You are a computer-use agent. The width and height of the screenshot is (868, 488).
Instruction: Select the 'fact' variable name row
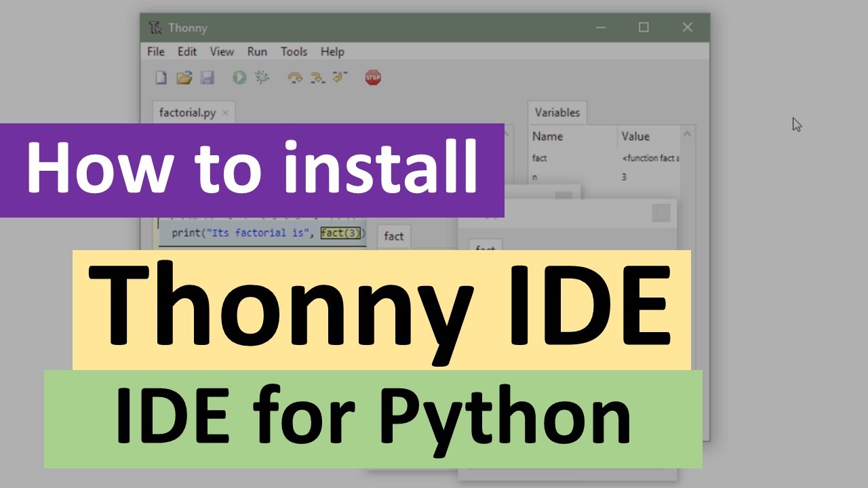click(540, 158)
